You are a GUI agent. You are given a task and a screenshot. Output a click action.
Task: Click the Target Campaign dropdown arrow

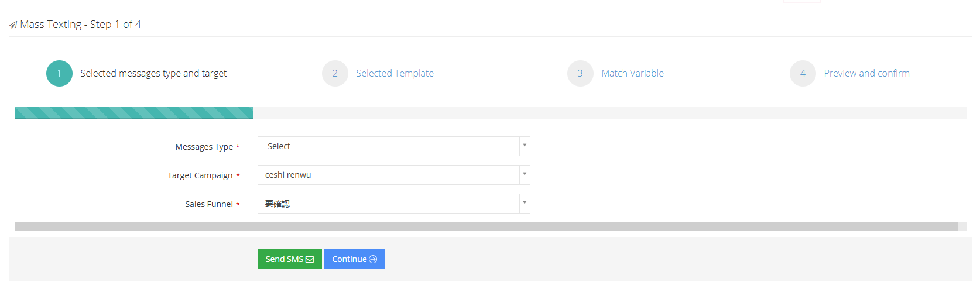(x=525, y=174)
